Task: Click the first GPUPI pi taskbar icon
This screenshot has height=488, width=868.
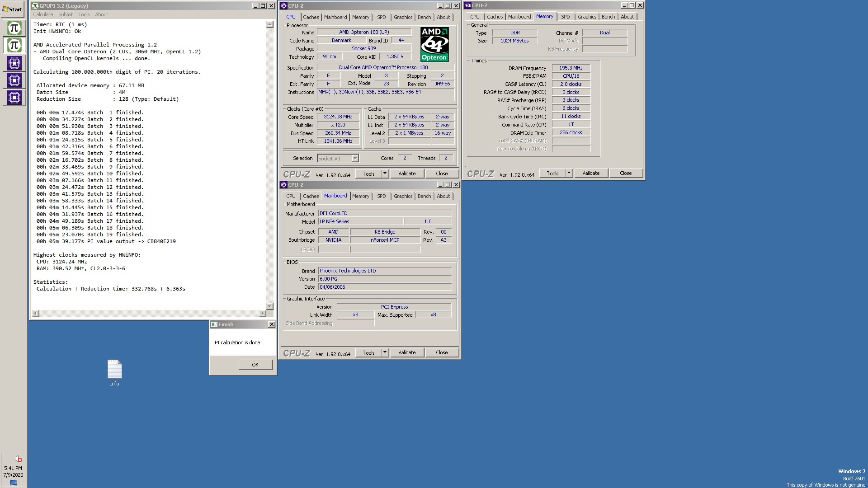Action: 14,28
